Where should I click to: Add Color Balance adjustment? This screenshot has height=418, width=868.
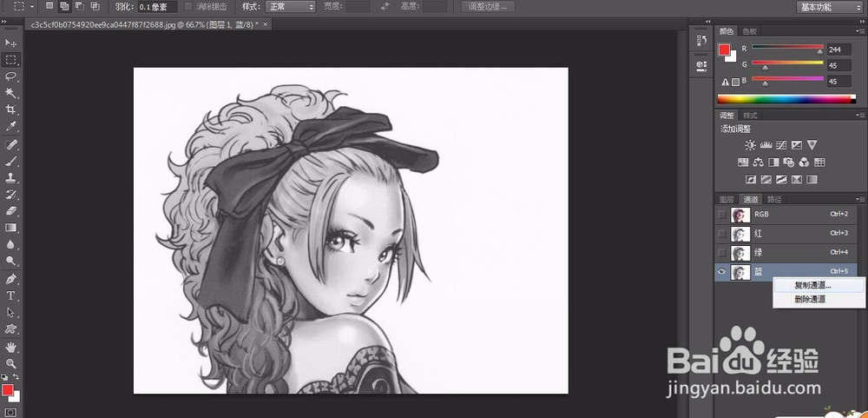coord(759,163)
